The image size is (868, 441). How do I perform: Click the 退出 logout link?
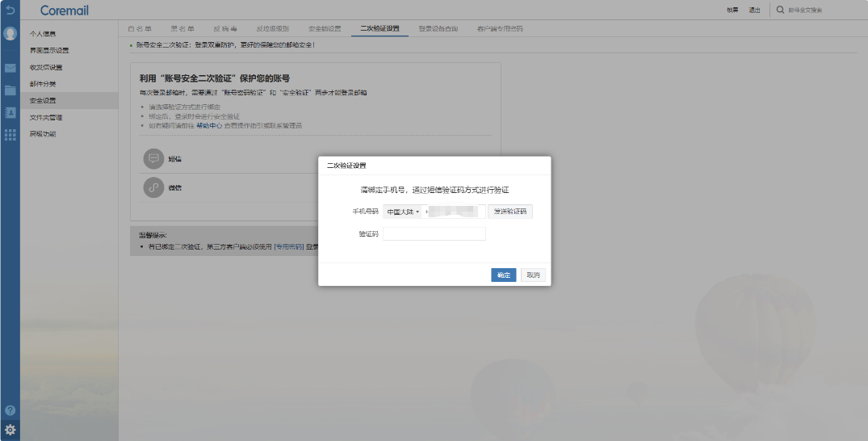[x=754, y=10]
